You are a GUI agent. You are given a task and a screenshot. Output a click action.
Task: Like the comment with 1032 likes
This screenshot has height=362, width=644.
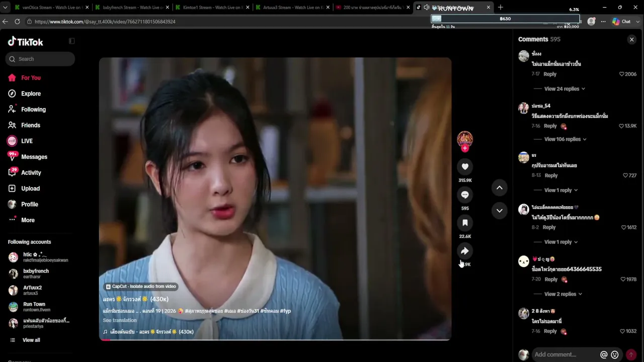(622, 331)
